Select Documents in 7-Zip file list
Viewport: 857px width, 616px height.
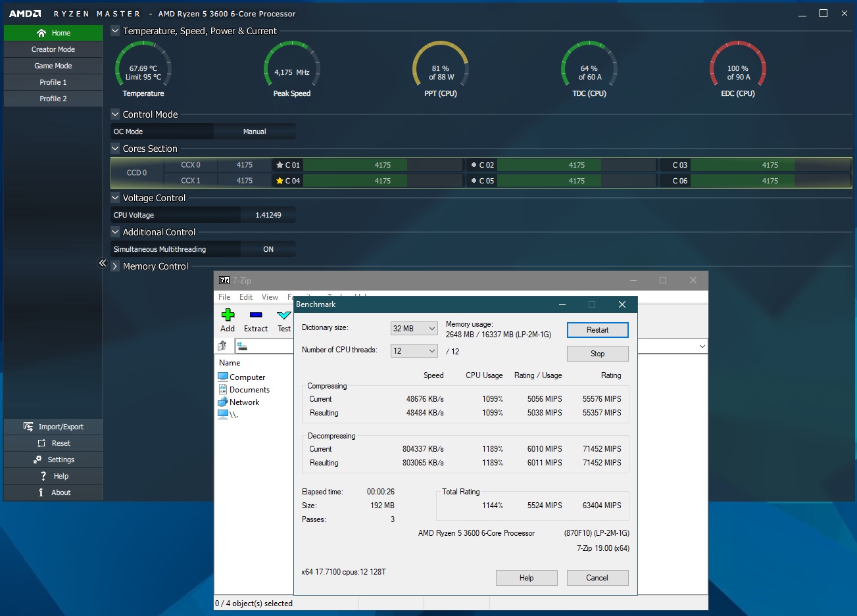[243, 390]
